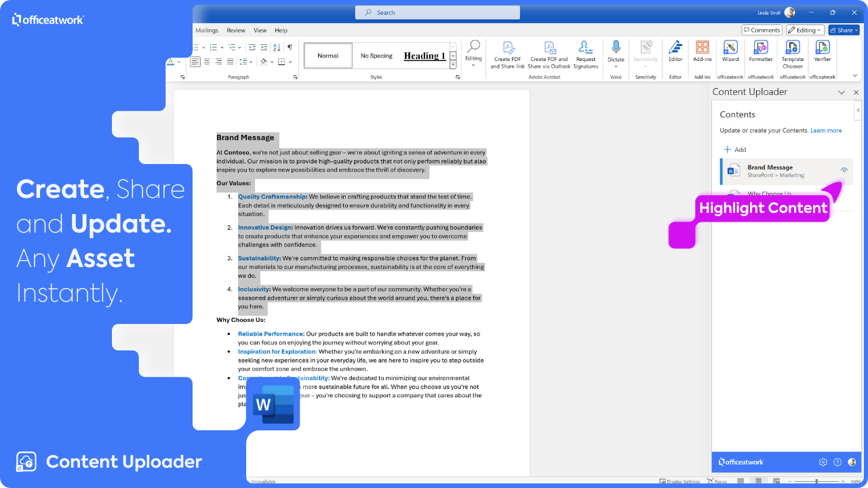The image size is (868, 488).
Task: Click Create PDF and Share via Outlook
Action: click(x=549, y=54)
